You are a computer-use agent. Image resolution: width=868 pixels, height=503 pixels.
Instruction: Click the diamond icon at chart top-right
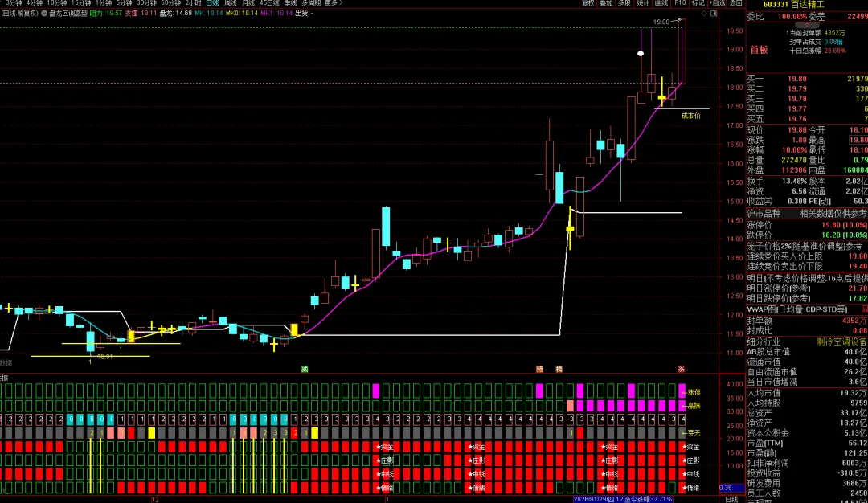coord(704,14)
